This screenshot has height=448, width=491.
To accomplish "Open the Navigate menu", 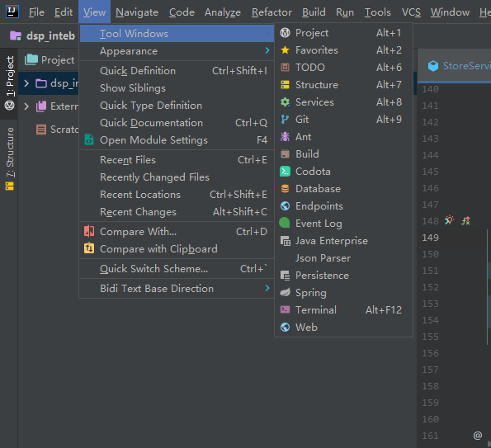I will click(x=137, y=12).
